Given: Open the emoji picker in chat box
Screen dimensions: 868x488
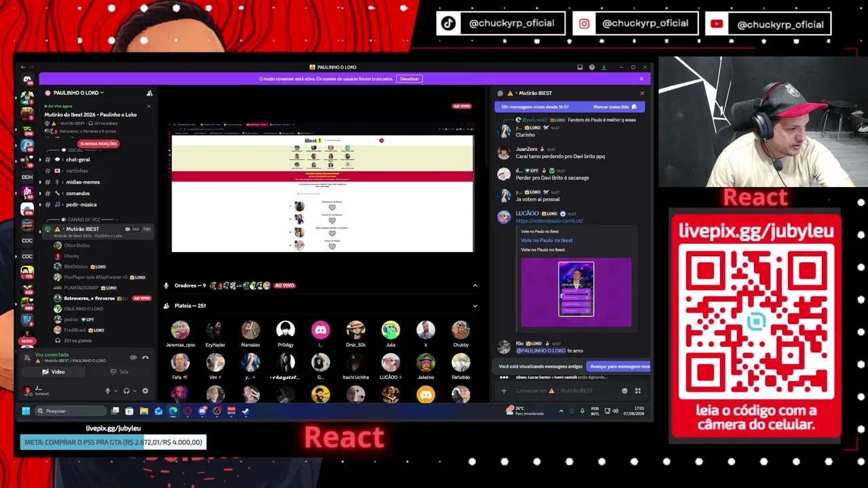Looking at the screenshot, I should pos(625,390).
